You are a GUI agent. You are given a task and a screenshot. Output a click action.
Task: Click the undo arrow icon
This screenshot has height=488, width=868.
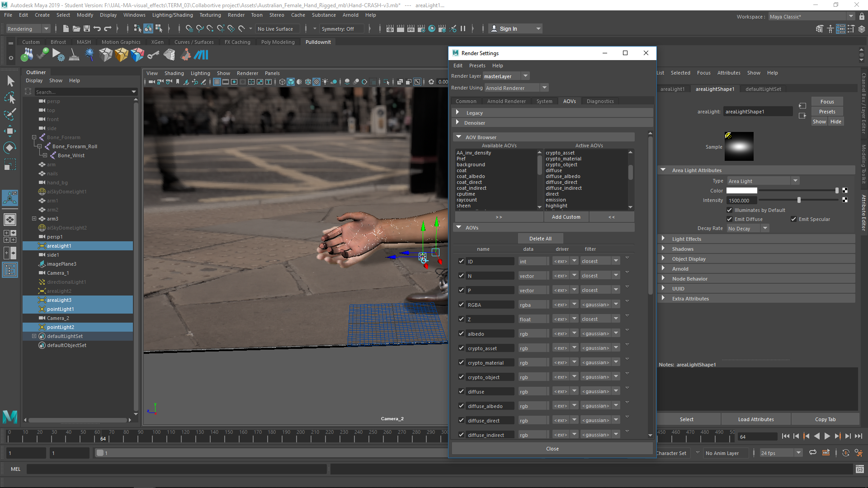click(x=97, y=29)
